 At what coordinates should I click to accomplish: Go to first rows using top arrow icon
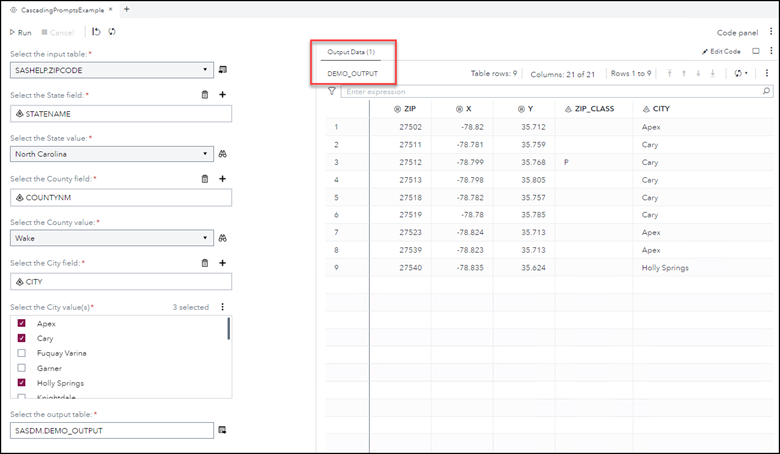(670, 74)
